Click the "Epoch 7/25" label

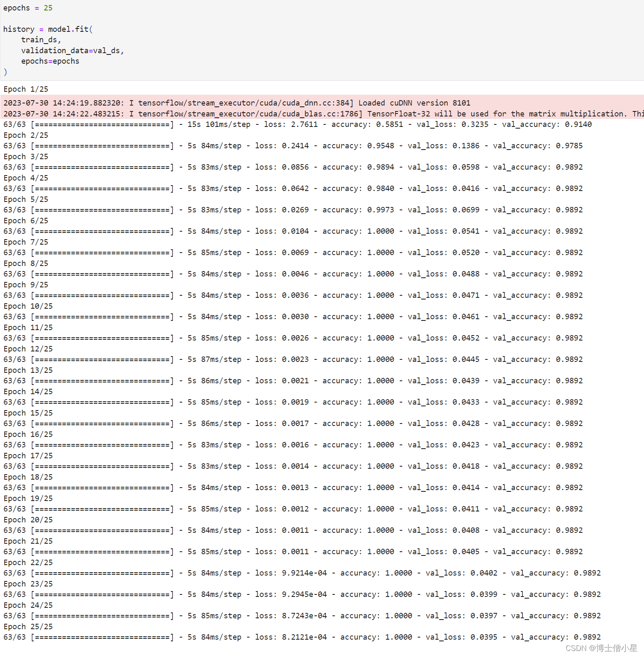(26, 242)
